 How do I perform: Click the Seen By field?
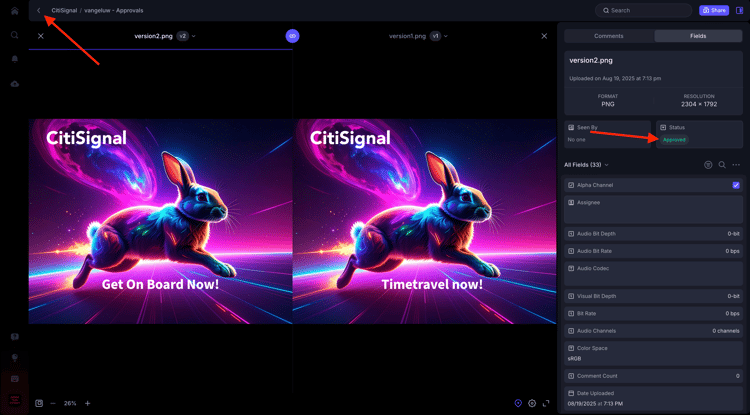click(x=607, y=134)
